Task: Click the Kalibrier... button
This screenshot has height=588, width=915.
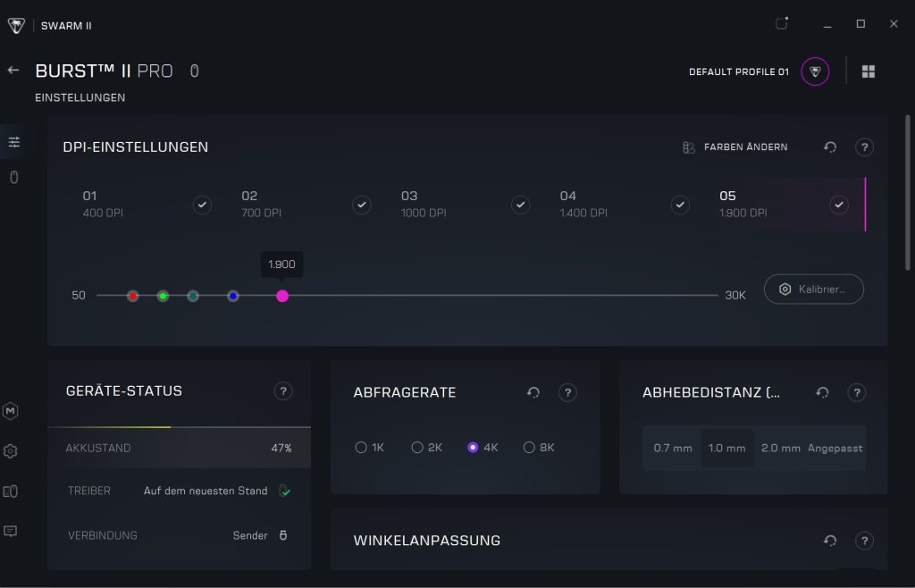Action: click(813, 290)
